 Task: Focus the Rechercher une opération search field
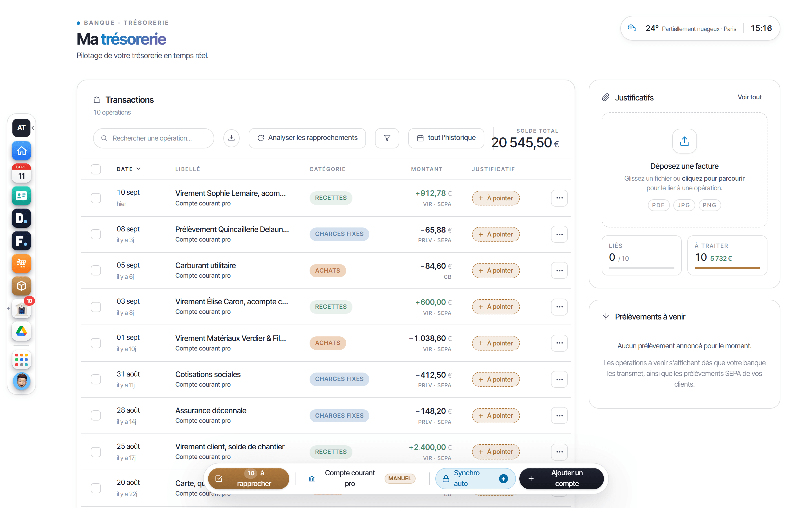click(x=153, y=138)
